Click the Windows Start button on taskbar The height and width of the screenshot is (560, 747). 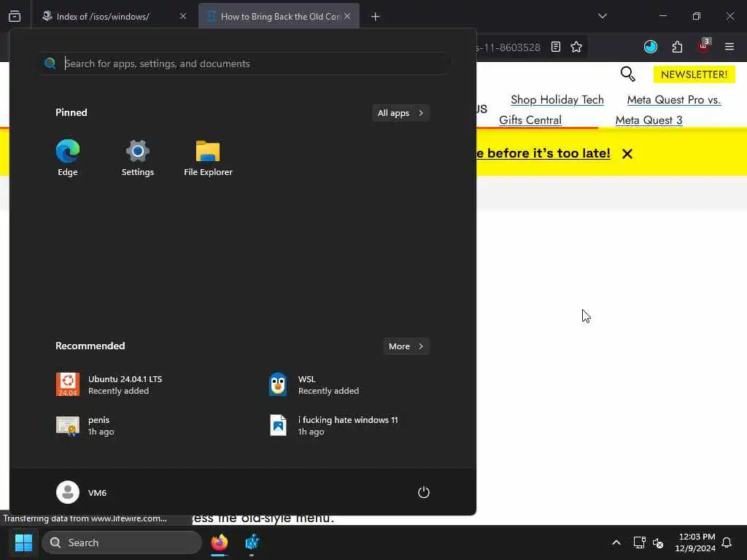coord(23,542)
